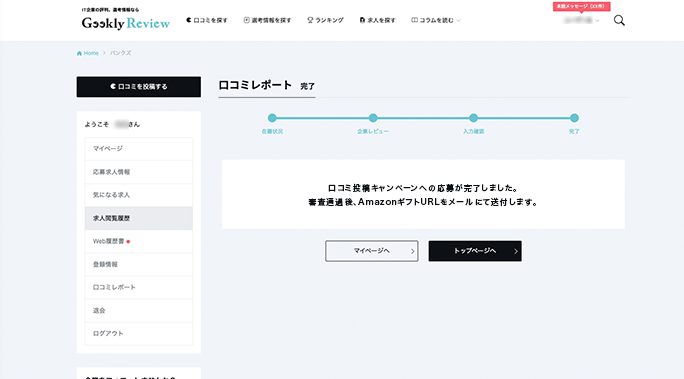Select マイページ in the sidebar
This screenshot has width=684, height=379.
pyautogui.click(x=139, y=149)
